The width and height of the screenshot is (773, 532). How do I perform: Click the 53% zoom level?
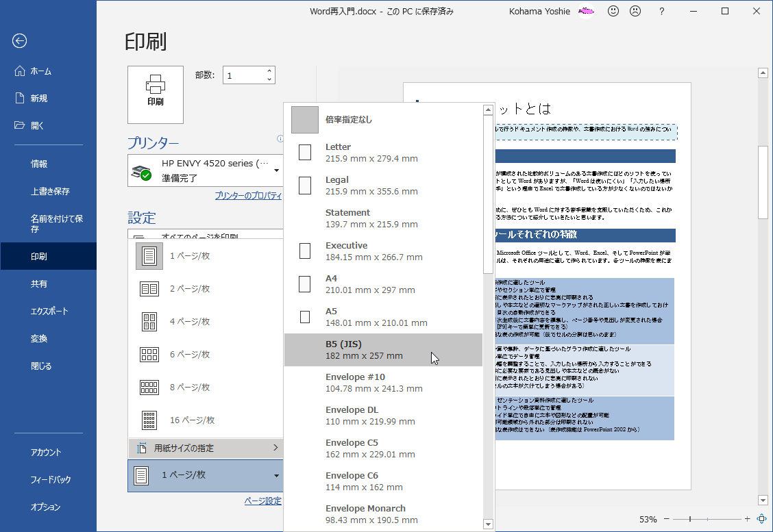point(648,519)
